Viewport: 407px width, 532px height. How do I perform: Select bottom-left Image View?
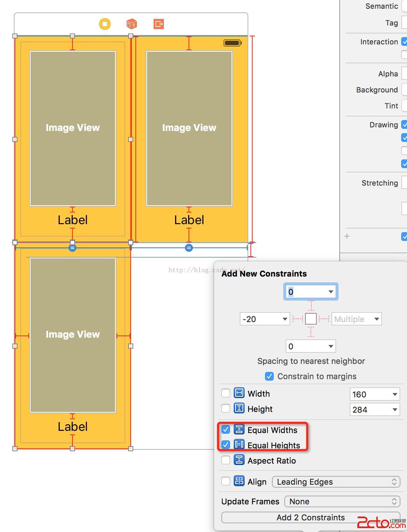(73, 335)
